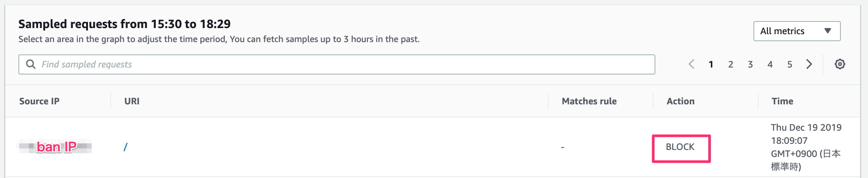Jump to page 5 of results

pyautogui.click(x=790, y=64)
